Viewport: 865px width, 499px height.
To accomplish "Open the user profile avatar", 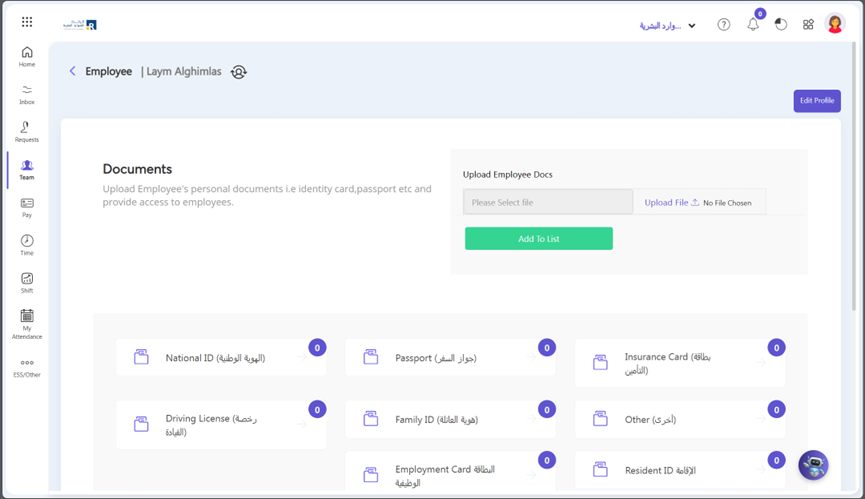I will coord(835,25).
